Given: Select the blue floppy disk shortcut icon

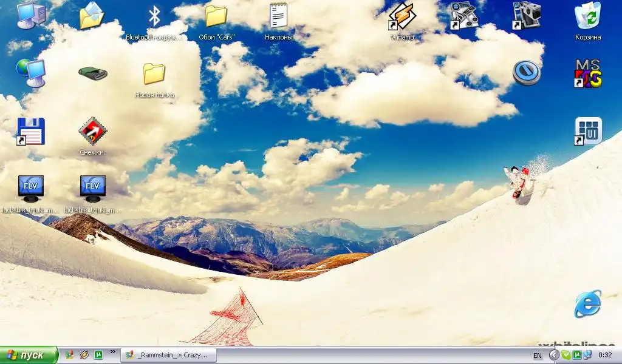Looking at the screenshot, I should pyautogui.click(x=30, y=132).
